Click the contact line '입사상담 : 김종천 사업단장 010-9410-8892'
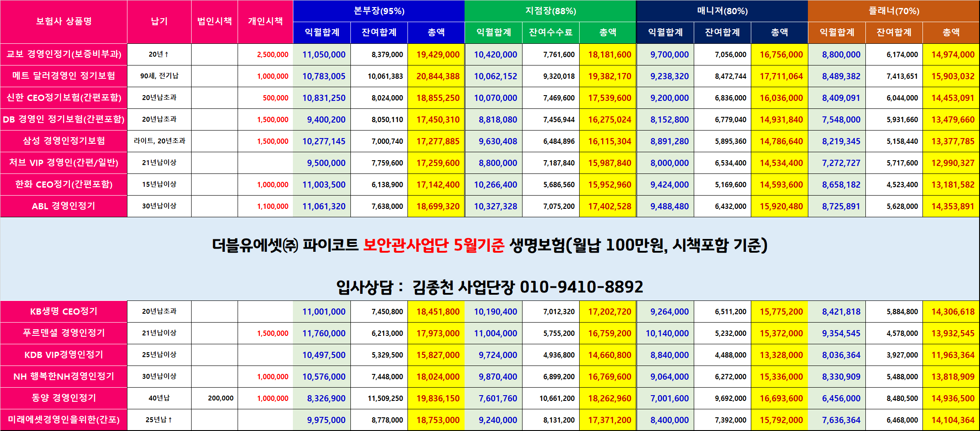Image resolution: width=980 pixels, height=431 pixels. pyautogui.click(x=489, y=287)
